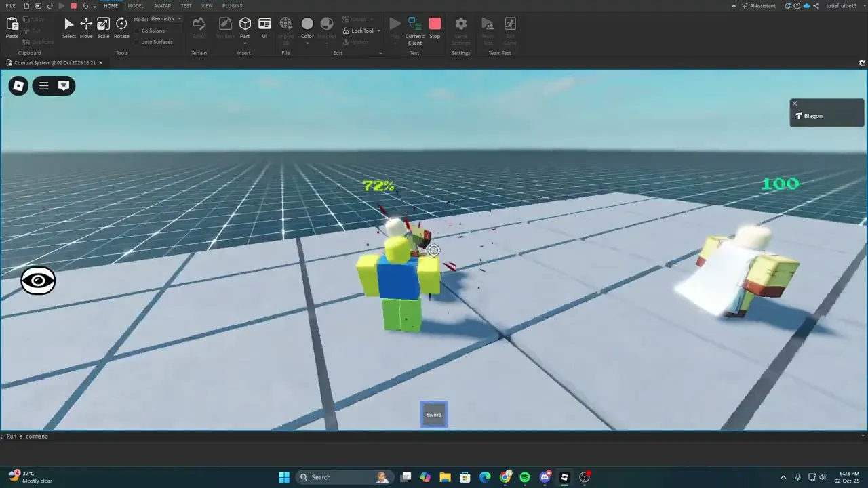The height and width of the screenshot is (488, 868).
Task: Click the Duplicate clipboard button
Action: [x=37, y=42]
